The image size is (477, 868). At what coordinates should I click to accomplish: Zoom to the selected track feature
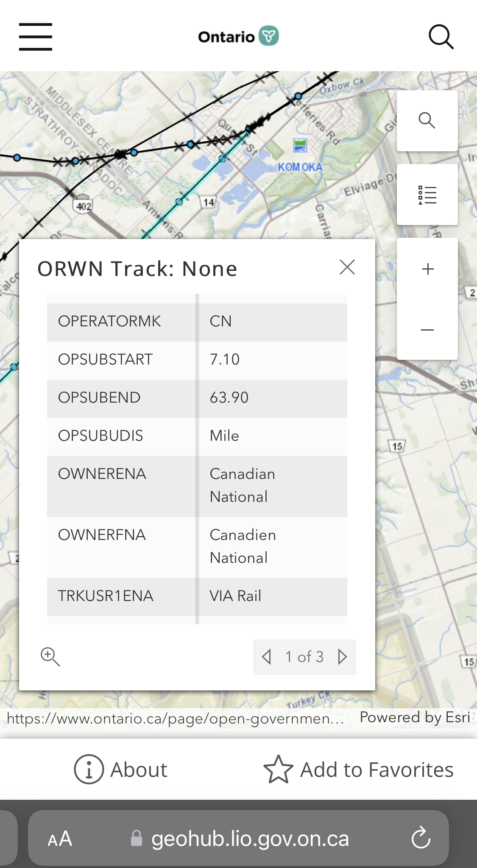point(50,657)
